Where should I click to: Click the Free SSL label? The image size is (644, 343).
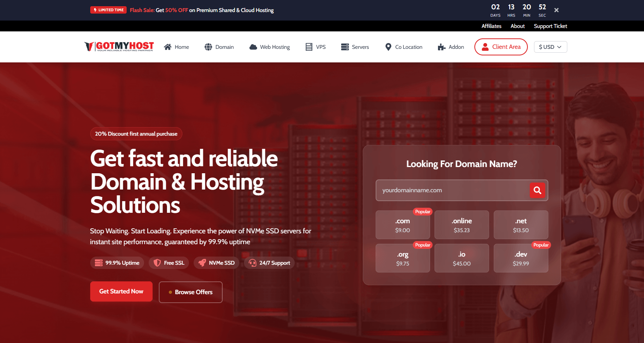click(x=174, y=263)
